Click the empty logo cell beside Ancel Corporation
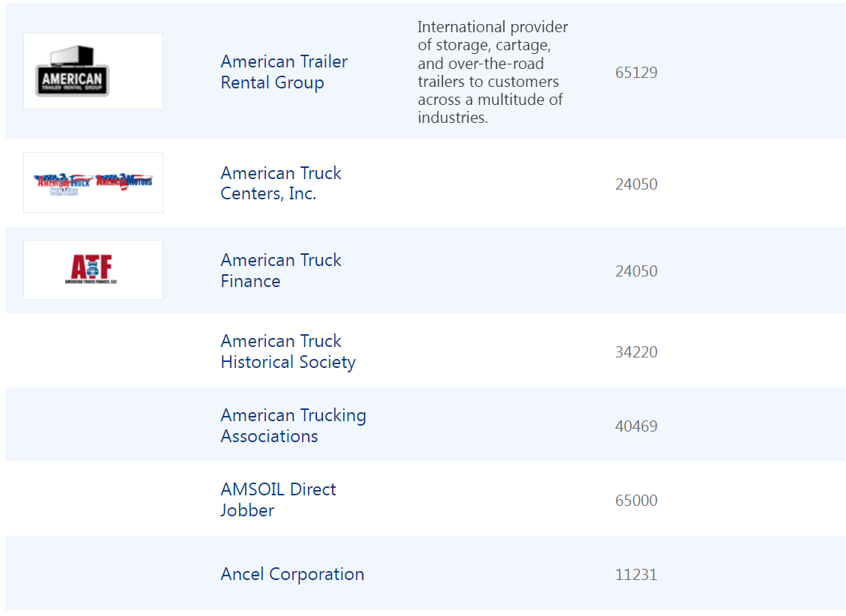 click(x=93, y=574)
